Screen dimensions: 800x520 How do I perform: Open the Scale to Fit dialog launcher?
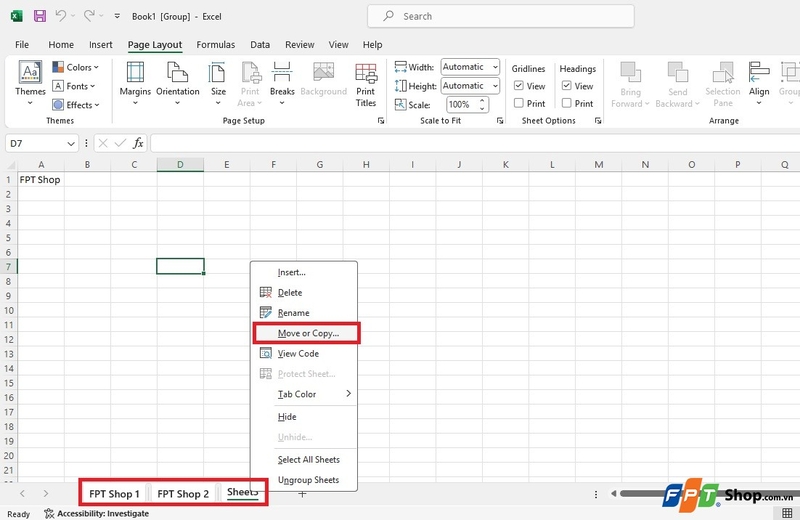tap(499, 121)
